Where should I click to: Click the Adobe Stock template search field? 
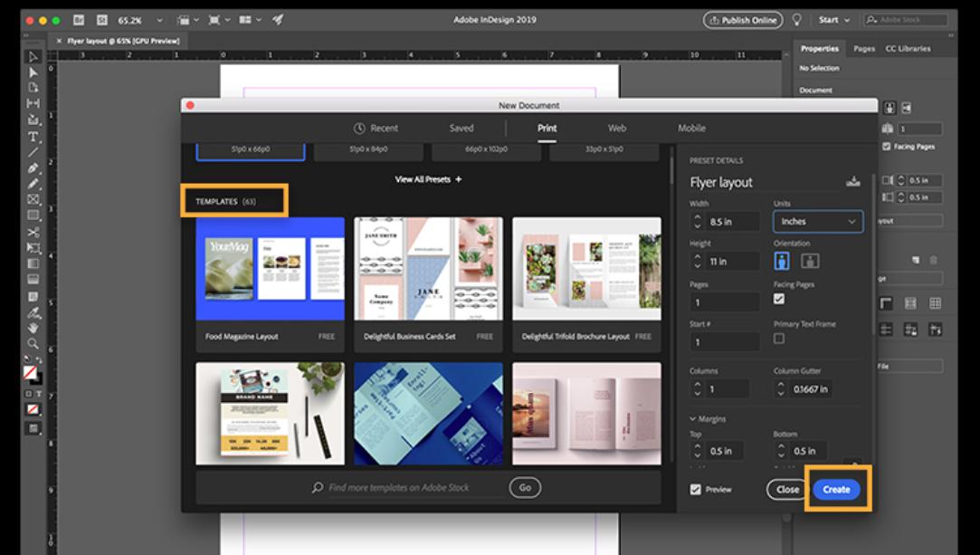coord(409,487)
